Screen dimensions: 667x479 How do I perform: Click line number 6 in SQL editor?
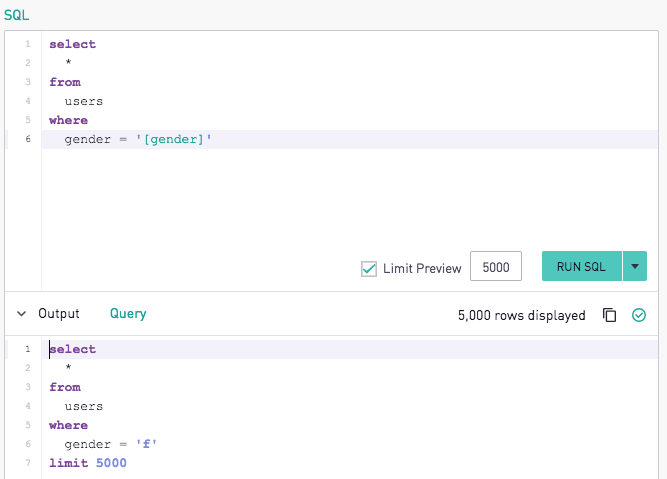click(x=28, y=139)
